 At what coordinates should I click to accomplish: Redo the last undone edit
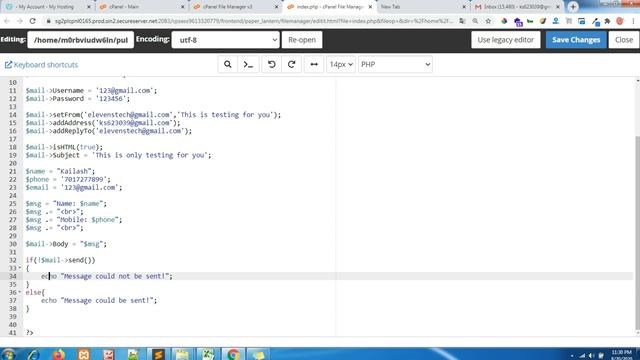click(291, 64)
